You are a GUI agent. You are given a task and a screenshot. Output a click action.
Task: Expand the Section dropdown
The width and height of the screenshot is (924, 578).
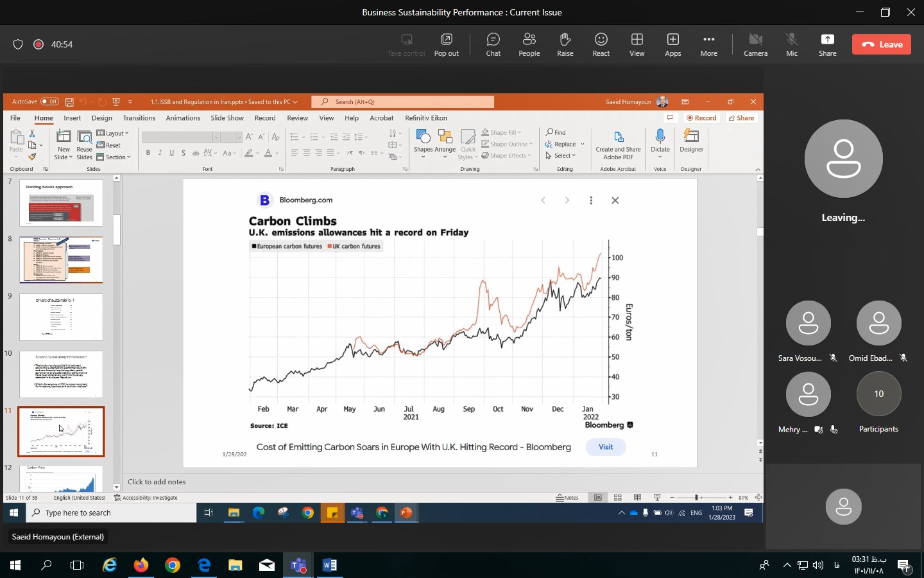click(x=114, y=157)
